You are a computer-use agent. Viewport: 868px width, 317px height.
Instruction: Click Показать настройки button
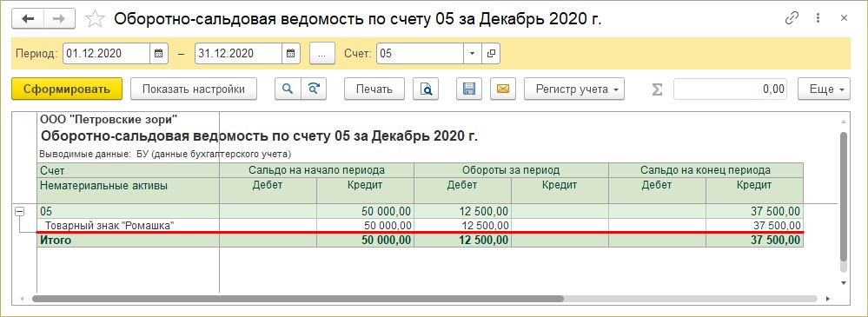click(194, 89)
